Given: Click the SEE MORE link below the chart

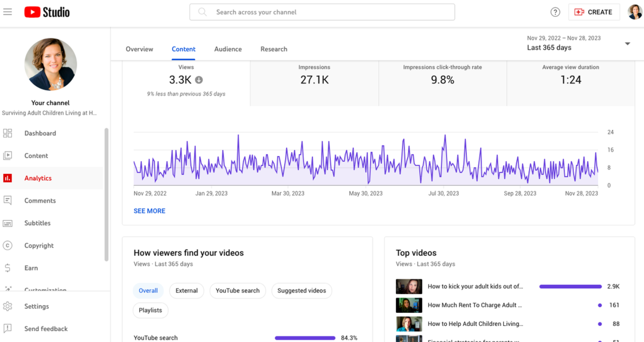Looking at the screenshot, I should (149, 211).
